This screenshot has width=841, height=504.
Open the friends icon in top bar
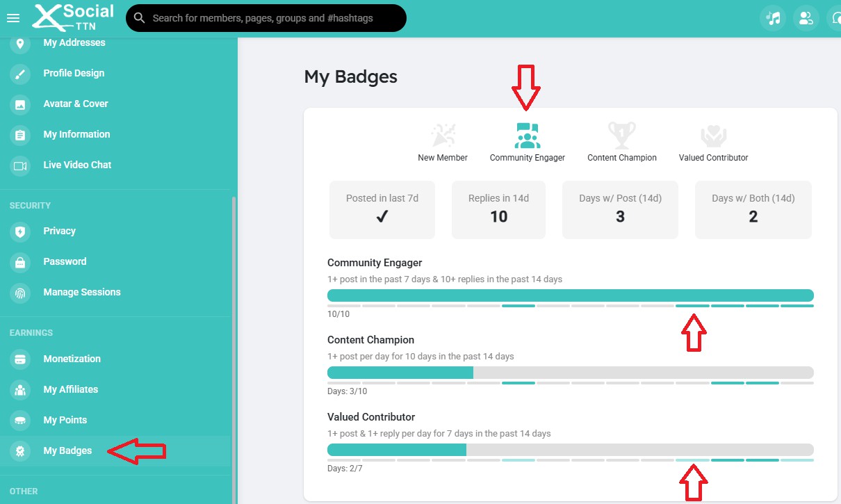point(806,18)
